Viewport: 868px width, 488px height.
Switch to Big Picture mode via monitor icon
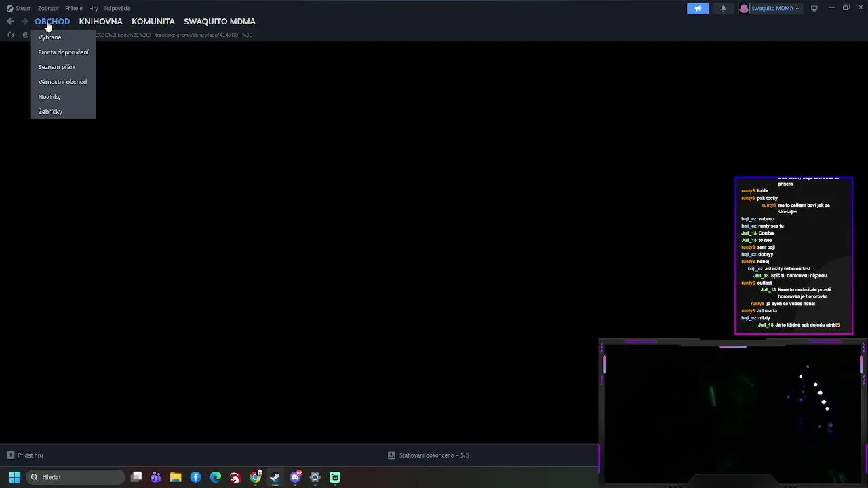pyautogui.click(x=814, y=8)
